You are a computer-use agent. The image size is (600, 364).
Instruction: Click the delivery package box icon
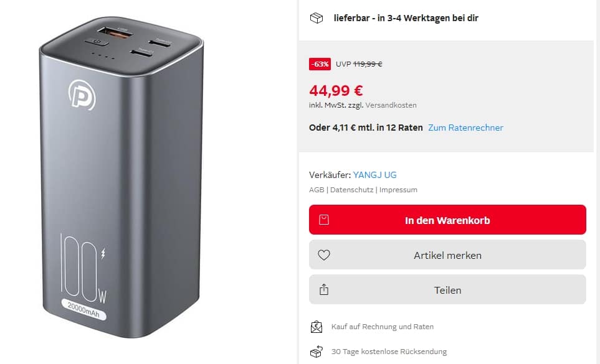coord(317,18)
